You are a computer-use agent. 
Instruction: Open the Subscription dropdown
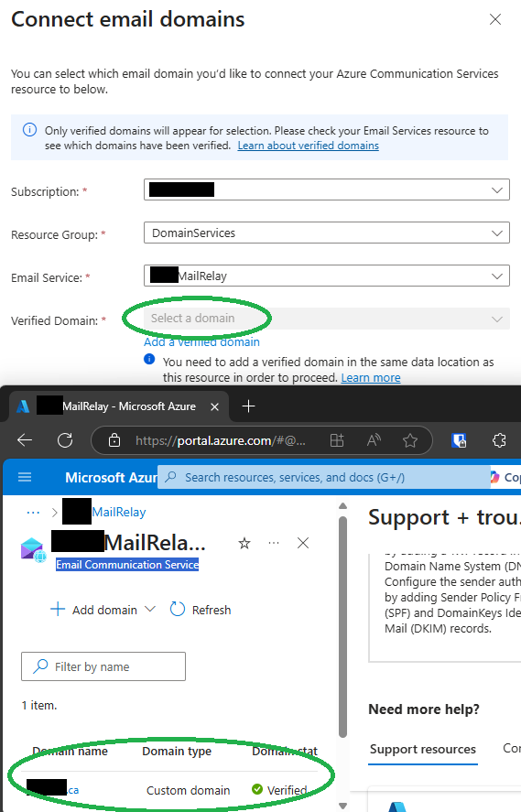tap(327, 190)
